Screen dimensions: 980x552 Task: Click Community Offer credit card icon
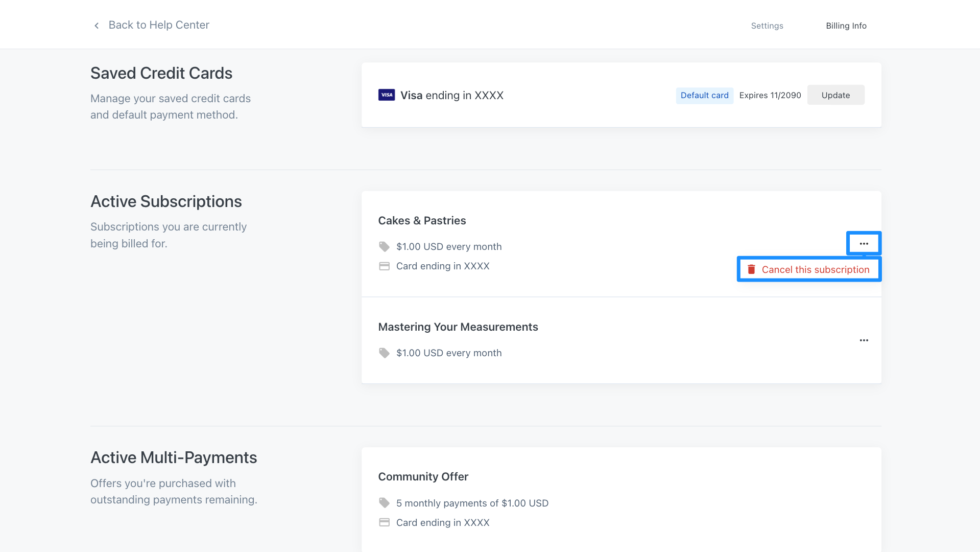(x=384, y=522)
